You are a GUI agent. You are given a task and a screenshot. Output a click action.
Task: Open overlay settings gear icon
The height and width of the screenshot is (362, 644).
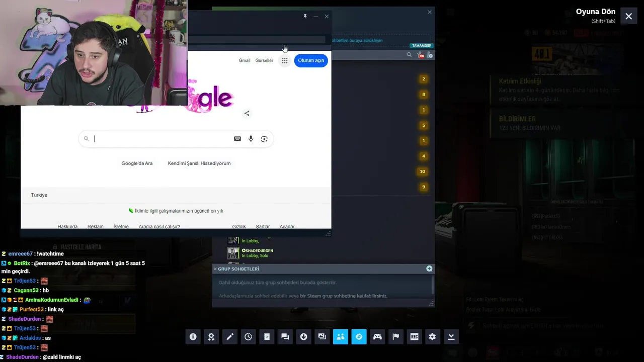(x=433, y=337)
